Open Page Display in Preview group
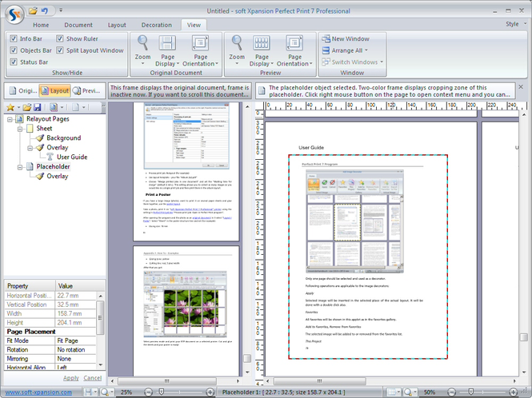Image resolution: width=532 pixels, height=398 pixels. 262,51
